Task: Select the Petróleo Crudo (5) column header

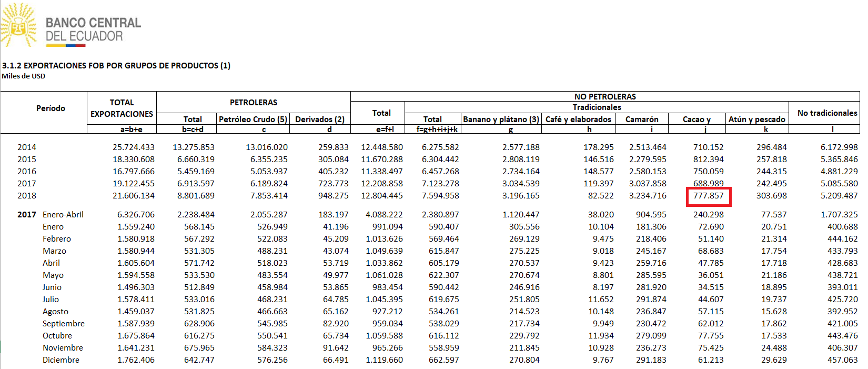Action: coord(253,119)
